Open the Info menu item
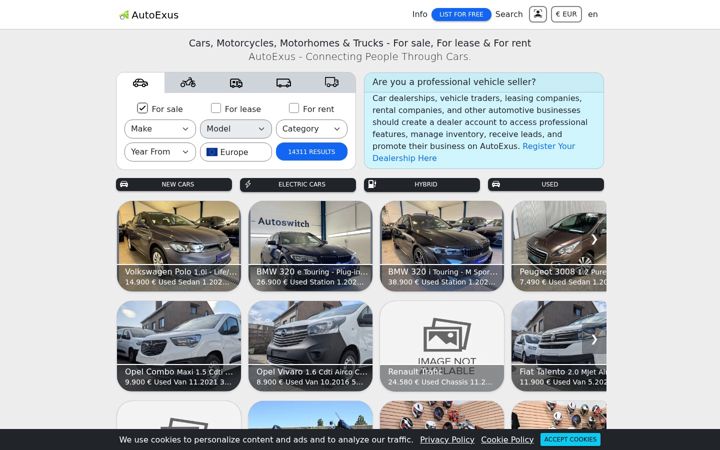The width and height of the screenshot is (720, 450). point(420,14)
